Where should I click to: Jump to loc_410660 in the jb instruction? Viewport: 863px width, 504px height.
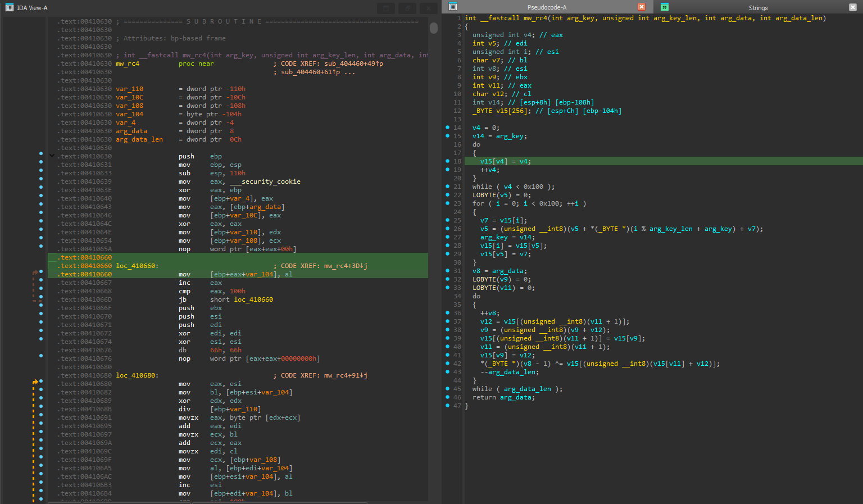pos(253,299)
